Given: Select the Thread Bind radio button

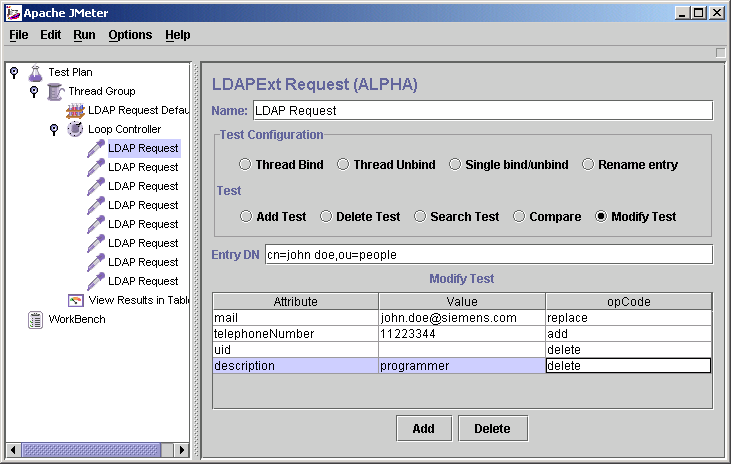Looking at the screenshot, I should click(x=245, y=165).
